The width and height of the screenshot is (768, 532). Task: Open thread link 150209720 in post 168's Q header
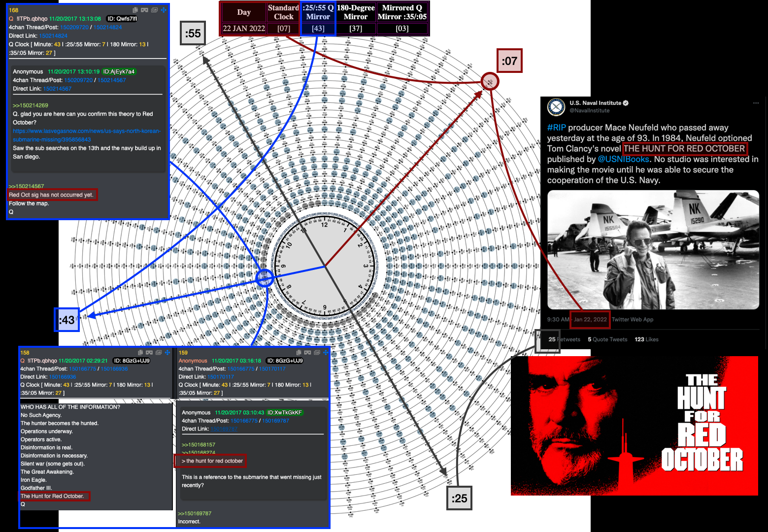74,28
